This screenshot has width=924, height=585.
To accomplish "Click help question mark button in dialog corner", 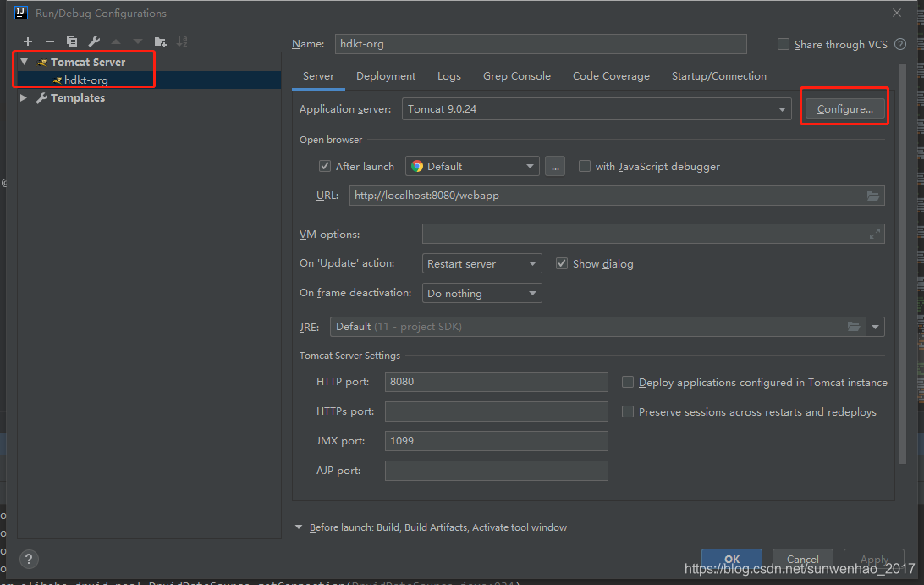I will tap(28, 559).
